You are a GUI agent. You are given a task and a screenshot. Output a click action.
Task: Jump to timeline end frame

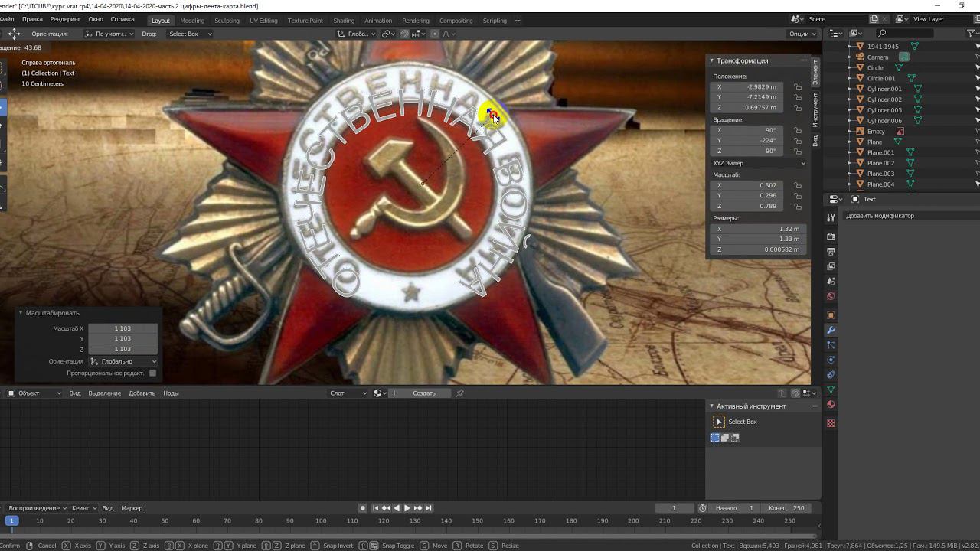[429, 508]
